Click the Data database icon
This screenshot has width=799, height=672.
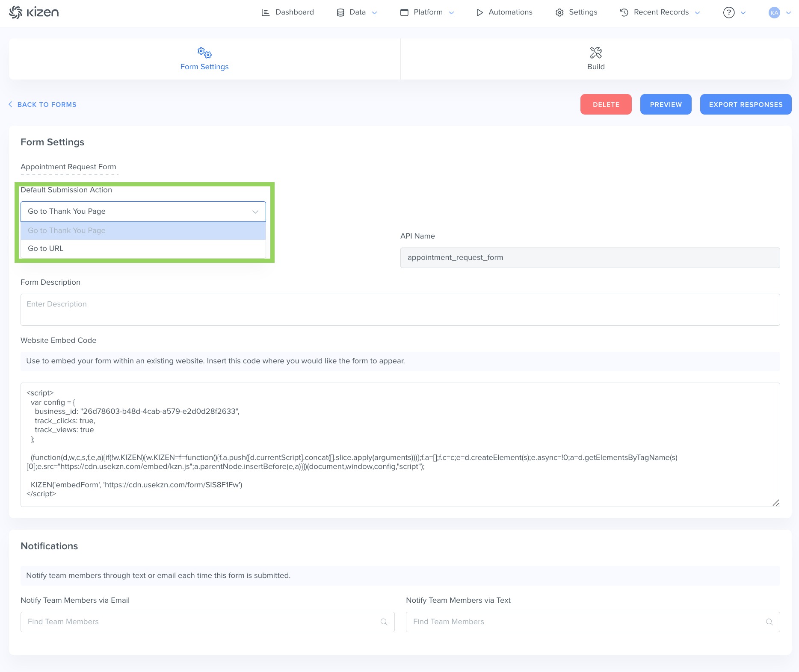(x=340, y=12)
